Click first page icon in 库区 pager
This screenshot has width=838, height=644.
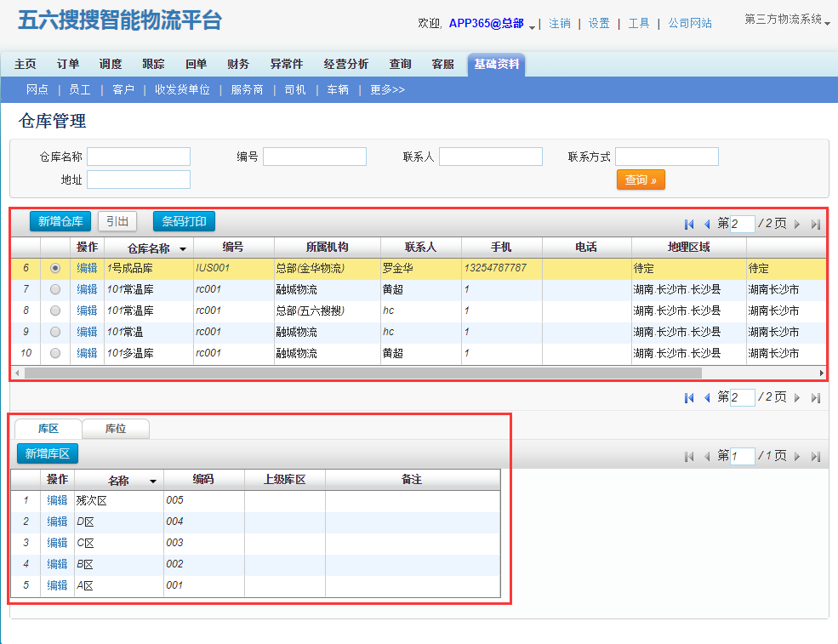pos(689,457)
